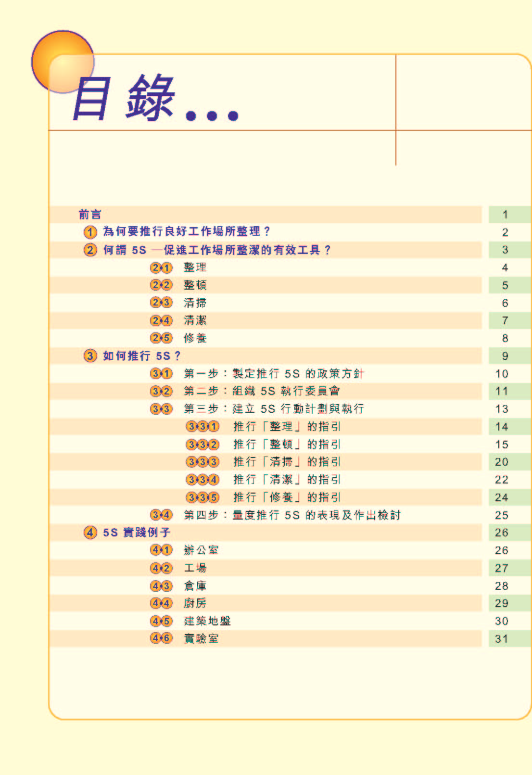
Task: Click the 3‧3‧2 subsection badge
Action: (x=203, y=445)
